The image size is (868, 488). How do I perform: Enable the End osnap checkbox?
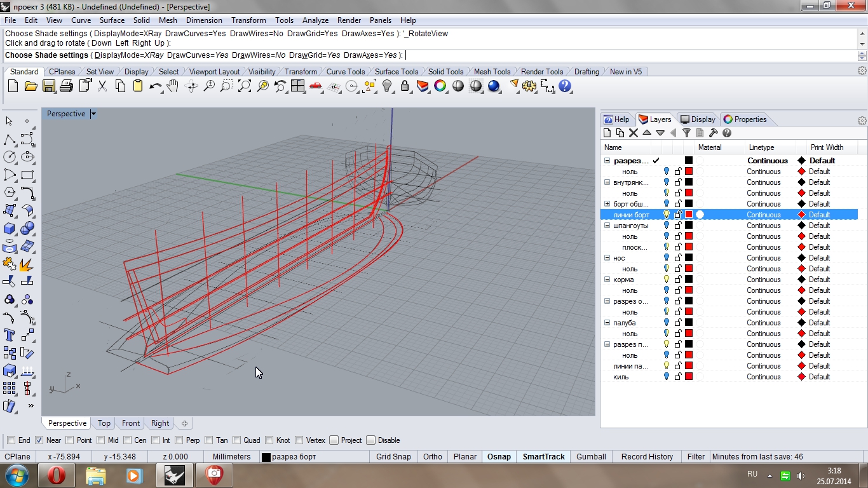pyautogui.click(x=11, y=440)
